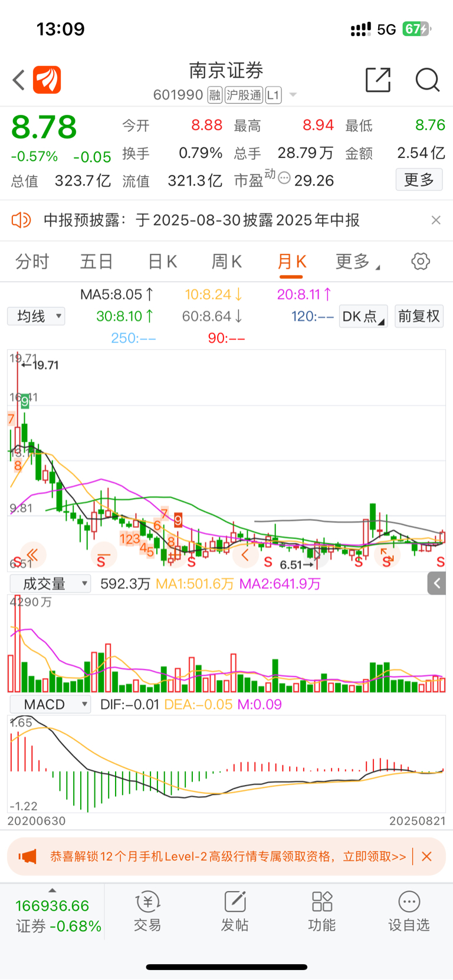Image resolution: width=453 pixels, height=980 pixels.
Task: Tap the MA 20:8.11 value
Action: click(304, 294)
